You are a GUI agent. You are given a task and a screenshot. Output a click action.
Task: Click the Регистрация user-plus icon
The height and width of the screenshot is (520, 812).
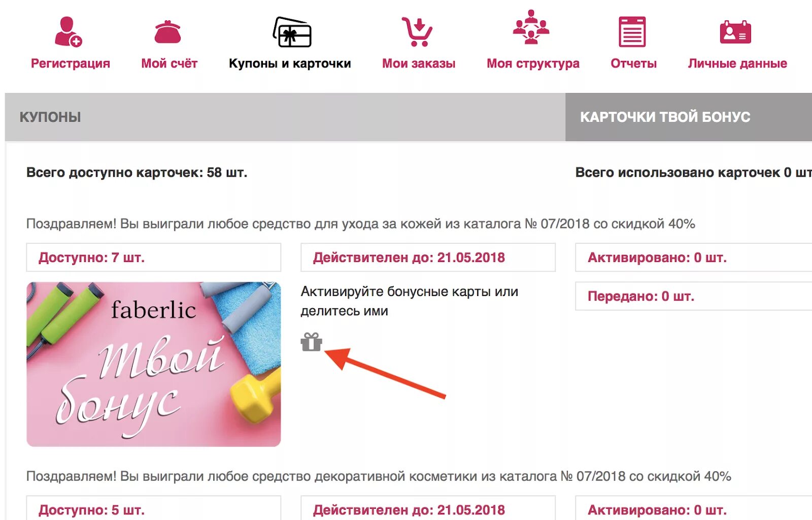(x=69, y=31)
